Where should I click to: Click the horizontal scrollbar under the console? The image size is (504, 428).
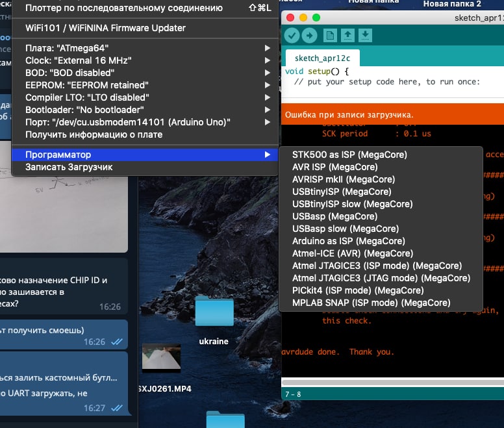pyautogui.click(x=393, y=382)
